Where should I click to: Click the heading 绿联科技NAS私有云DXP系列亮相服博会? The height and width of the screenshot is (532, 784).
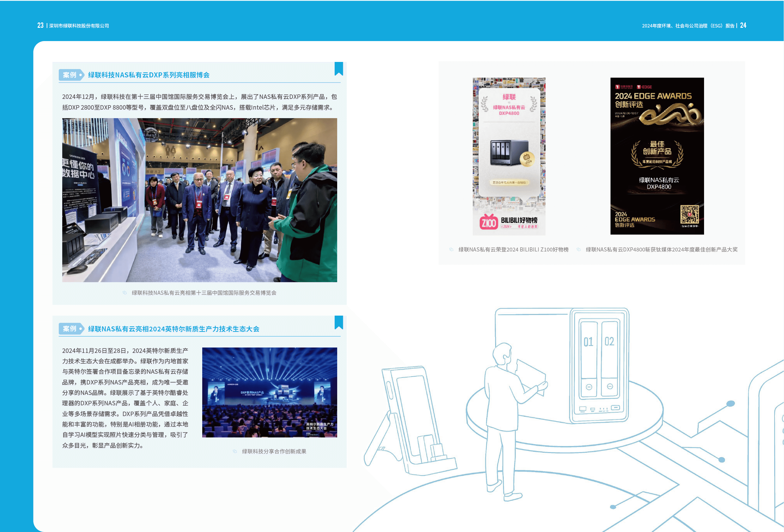pyautogui.click(x=149, y=75)
